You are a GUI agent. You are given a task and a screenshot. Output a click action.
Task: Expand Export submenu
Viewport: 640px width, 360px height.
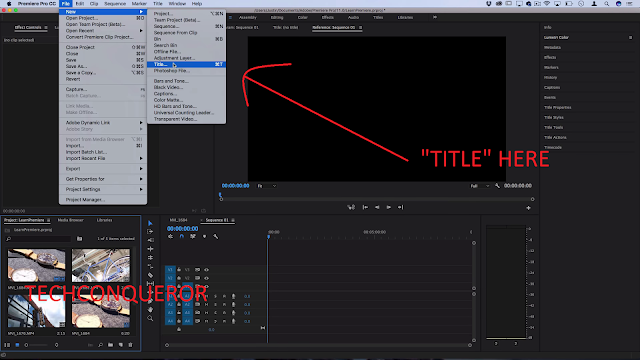tap(103, 169)
